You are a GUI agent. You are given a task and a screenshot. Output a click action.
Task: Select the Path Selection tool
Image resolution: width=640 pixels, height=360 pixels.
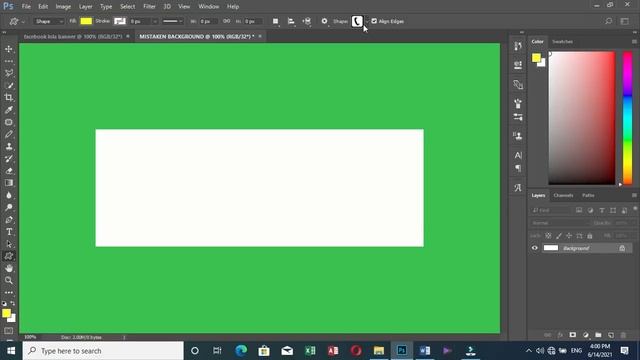tap(9, 244)
